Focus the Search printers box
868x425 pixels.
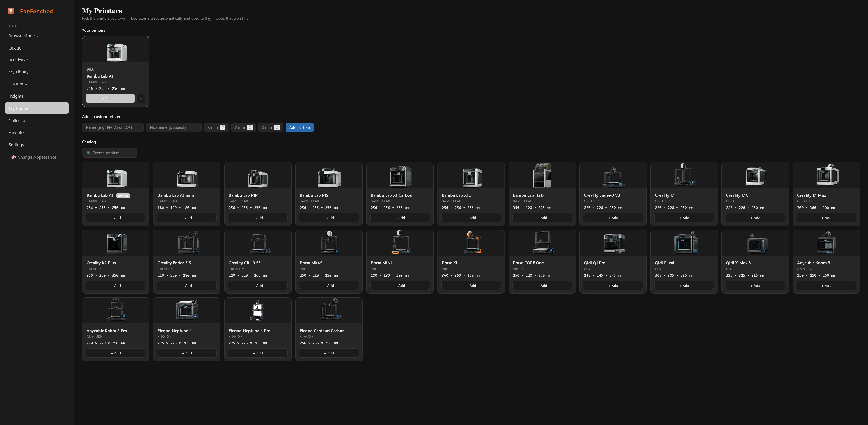pos(109,153)
